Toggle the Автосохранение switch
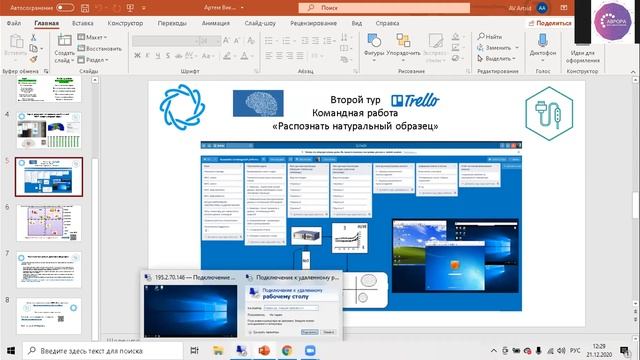Image resolution: width=640 pixels, height=360 pixels. [65, 7]
